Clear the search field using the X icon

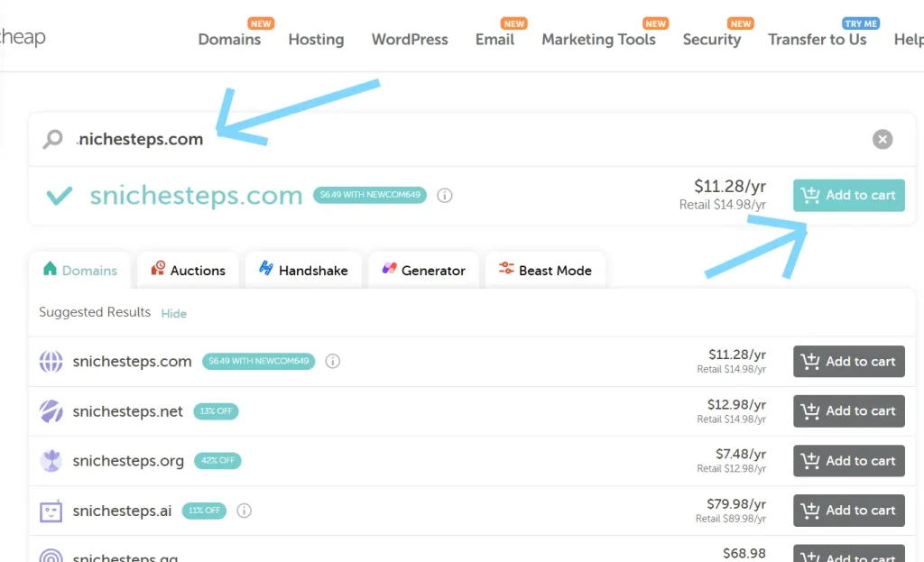882,139
